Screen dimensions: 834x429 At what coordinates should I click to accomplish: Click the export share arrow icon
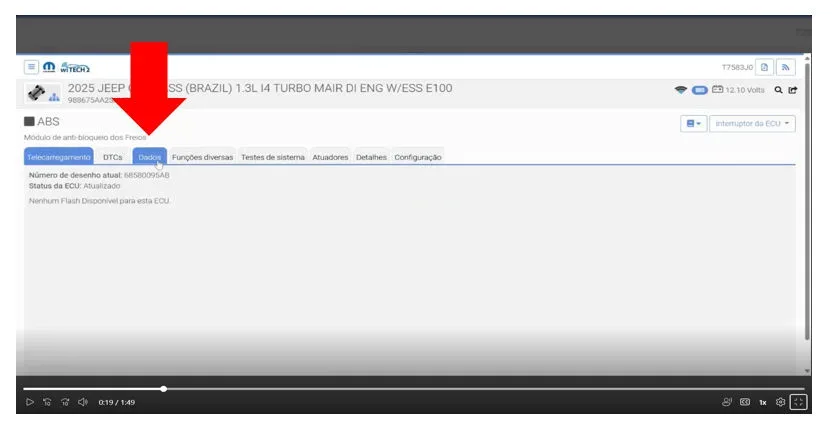pyautogui.click(x=793, y=90)
